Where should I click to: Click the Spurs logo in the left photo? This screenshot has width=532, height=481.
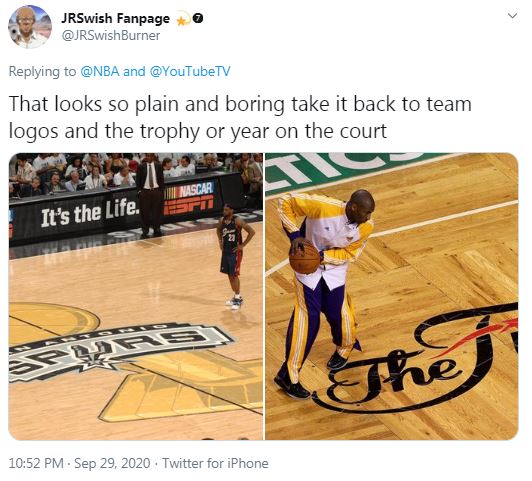117,349
